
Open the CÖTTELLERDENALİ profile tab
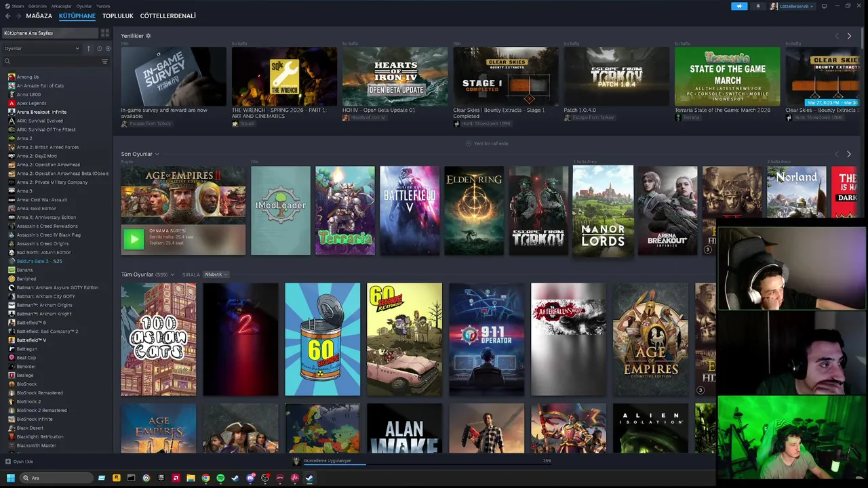pos(168,16)
